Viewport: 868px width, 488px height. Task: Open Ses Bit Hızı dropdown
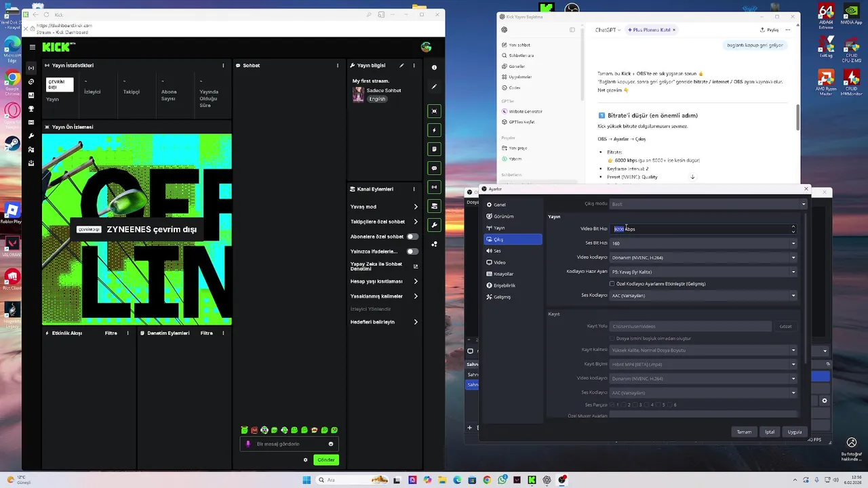click(703, 243)
